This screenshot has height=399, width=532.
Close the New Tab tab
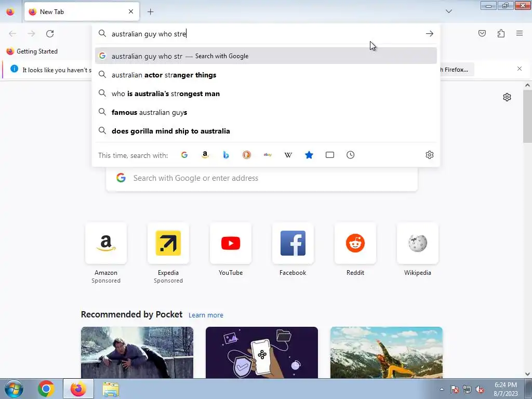[131, 11]
